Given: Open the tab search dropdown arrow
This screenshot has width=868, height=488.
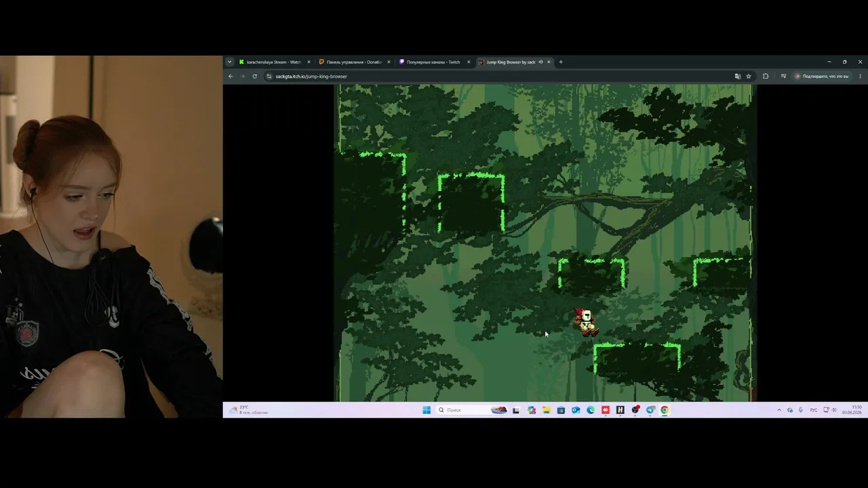Looking at the screenshot, I should (229, 62).
